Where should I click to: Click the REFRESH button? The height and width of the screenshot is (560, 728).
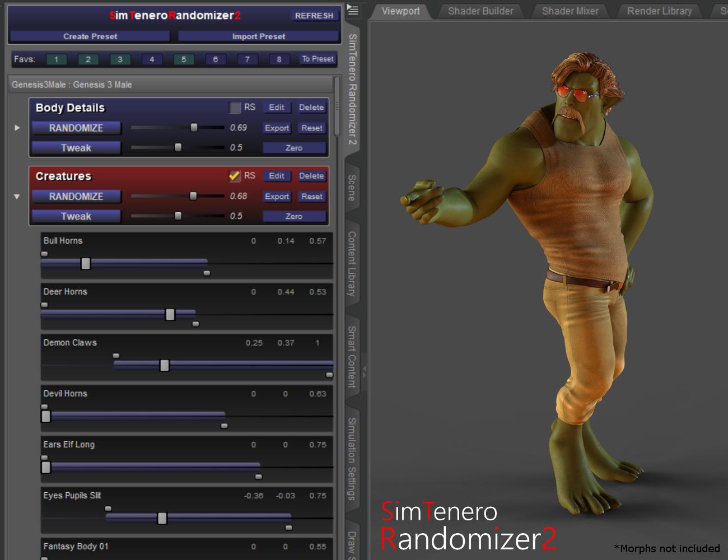tap(314, 16)
